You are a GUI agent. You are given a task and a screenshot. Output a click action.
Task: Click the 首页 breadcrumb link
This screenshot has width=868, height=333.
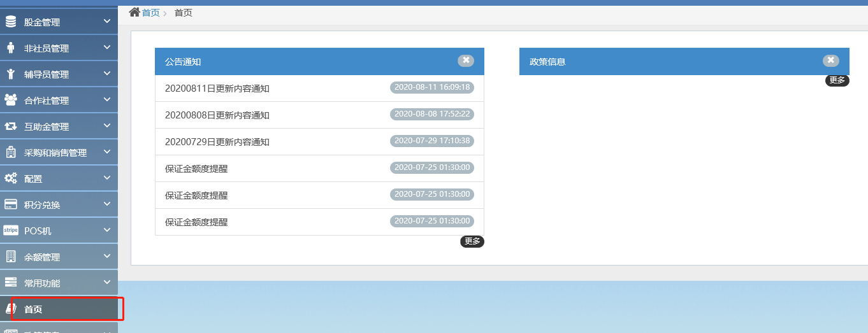tap(151, 13)
